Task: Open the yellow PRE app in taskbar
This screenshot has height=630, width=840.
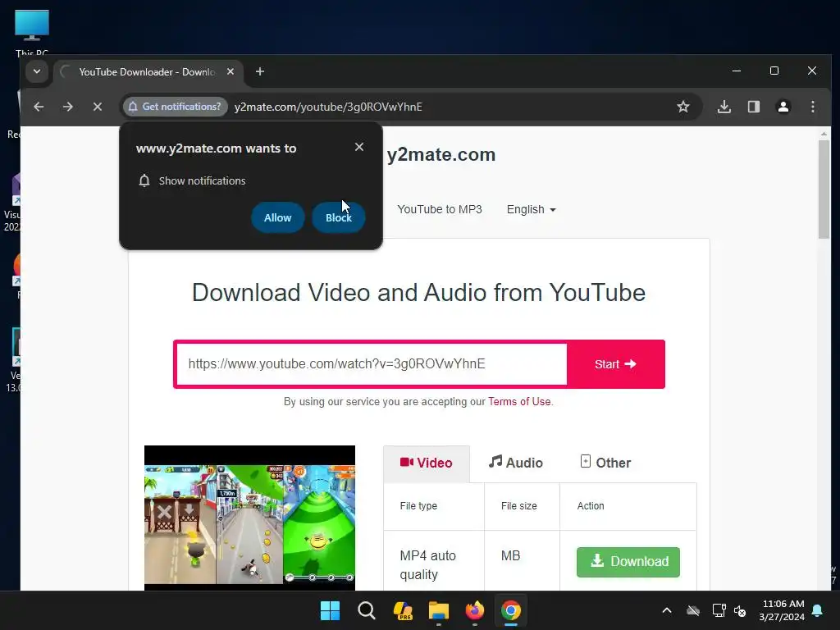Action: click(402, 610)
